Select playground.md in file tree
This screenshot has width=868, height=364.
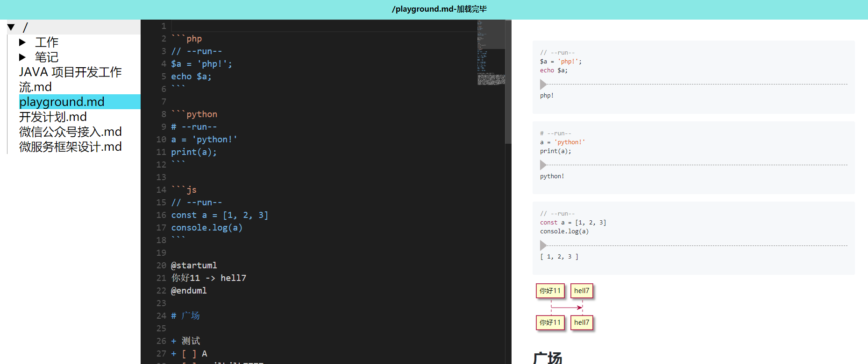coord(62,102)
